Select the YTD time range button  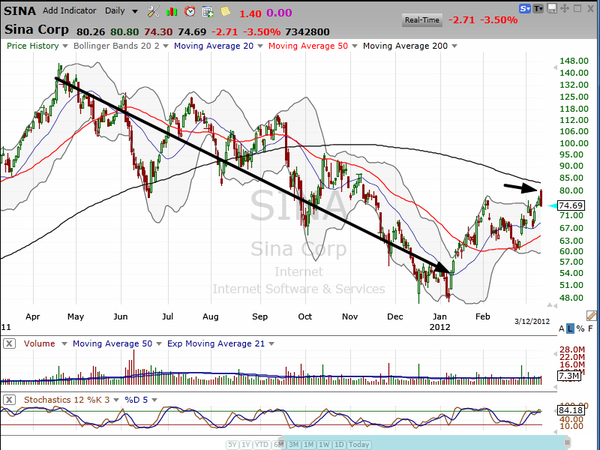click(x=262, y=445)
